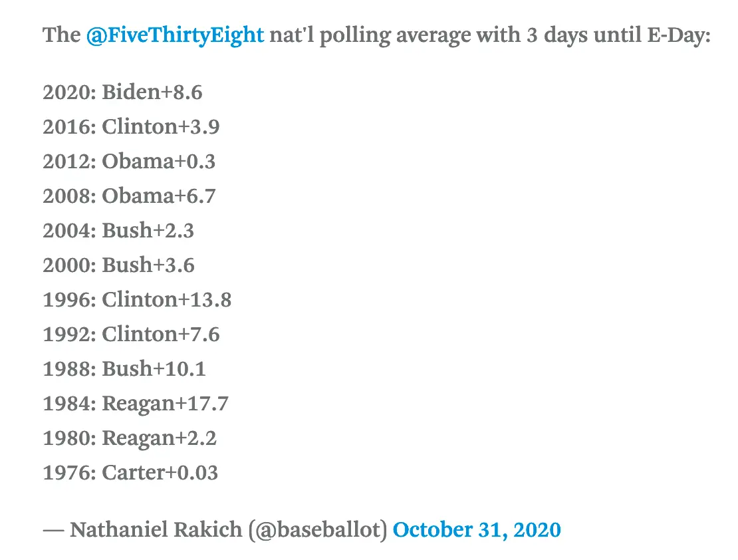Select the 1980: Reagan+2.2 line
The height and width of the screenshot is (560, 738).
pos(130,438)
